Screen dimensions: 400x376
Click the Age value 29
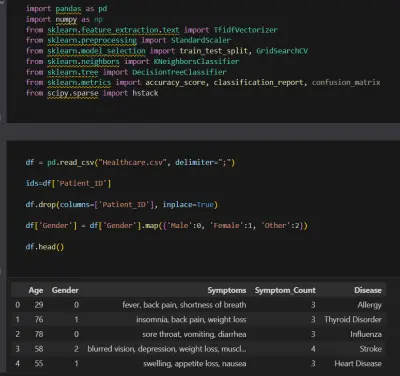point(39,305)
